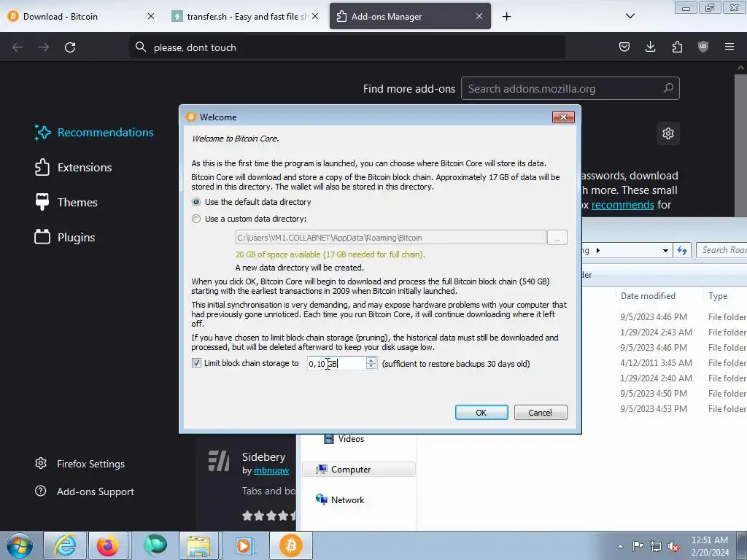The height and width of the screenshot is (560, 747).
Task: Select Network in Explorer navigation pane
Action: 347,500
